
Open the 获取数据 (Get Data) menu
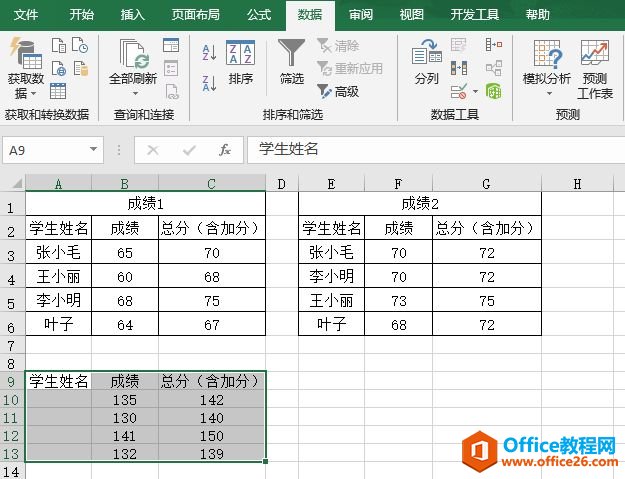coord(26,68)
